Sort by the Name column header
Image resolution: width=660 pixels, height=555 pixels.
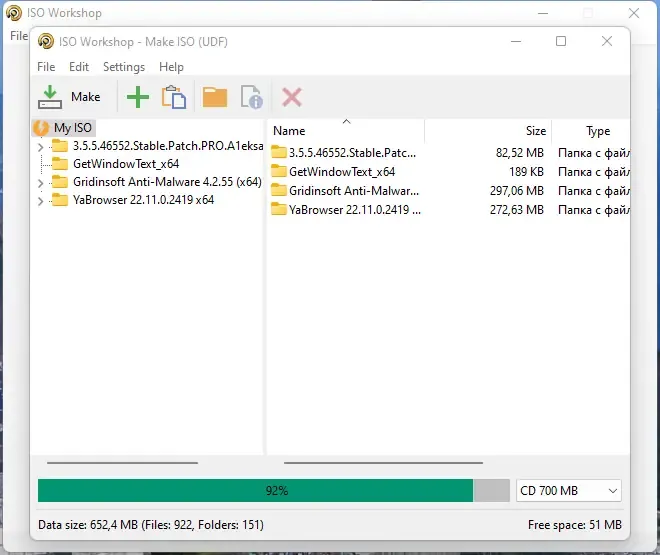[346, 131]
